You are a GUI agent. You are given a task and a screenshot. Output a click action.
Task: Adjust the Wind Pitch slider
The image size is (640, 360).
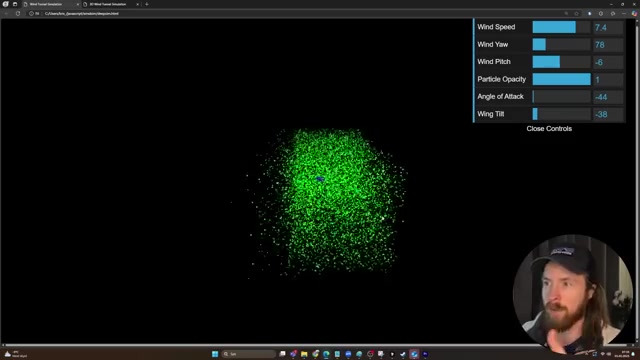coord(561,62)
